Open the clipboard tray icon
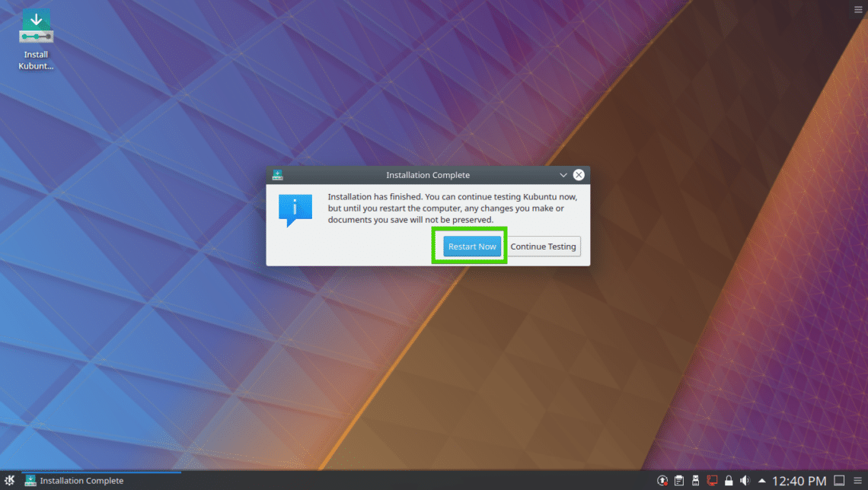The height and width of the screenshot is (490, 868). click(x=678, y=481)
